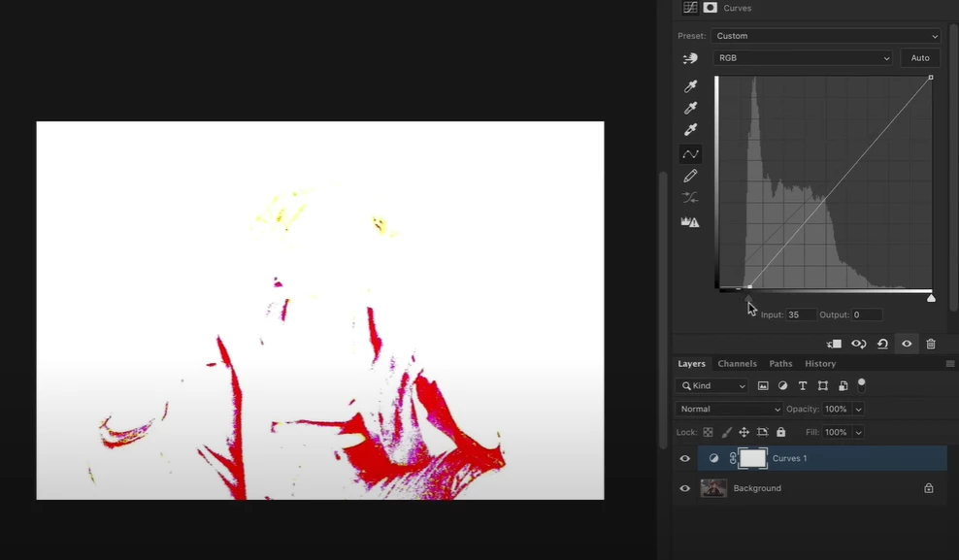Hide the Background layer
959x560 pixels.
coord(684,488)
